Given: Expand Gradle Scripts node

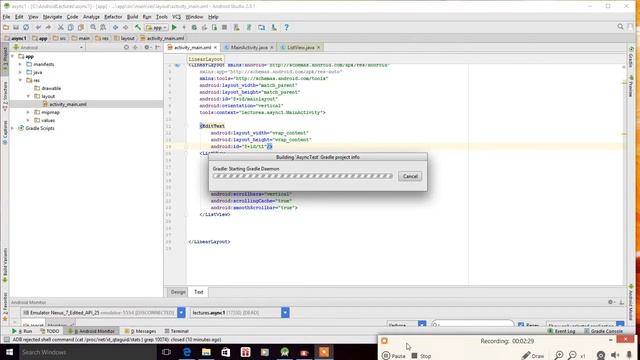Looking at the screenshot, I should (x=13, y=128).
